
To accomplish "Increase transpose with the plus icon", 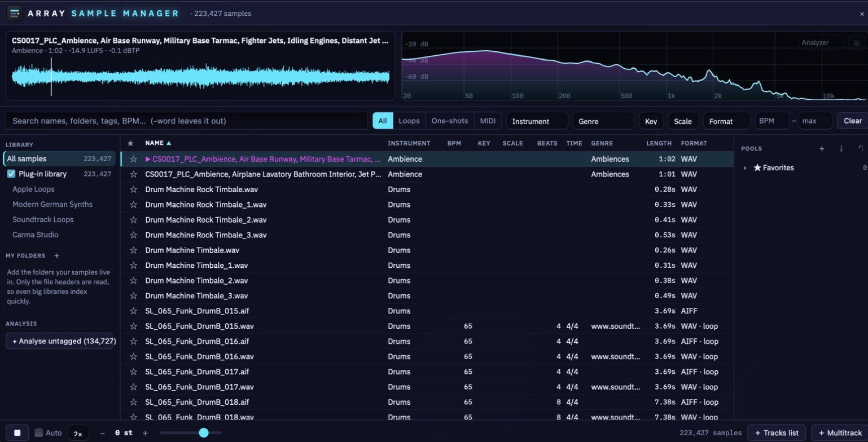I will pos(145,433).
